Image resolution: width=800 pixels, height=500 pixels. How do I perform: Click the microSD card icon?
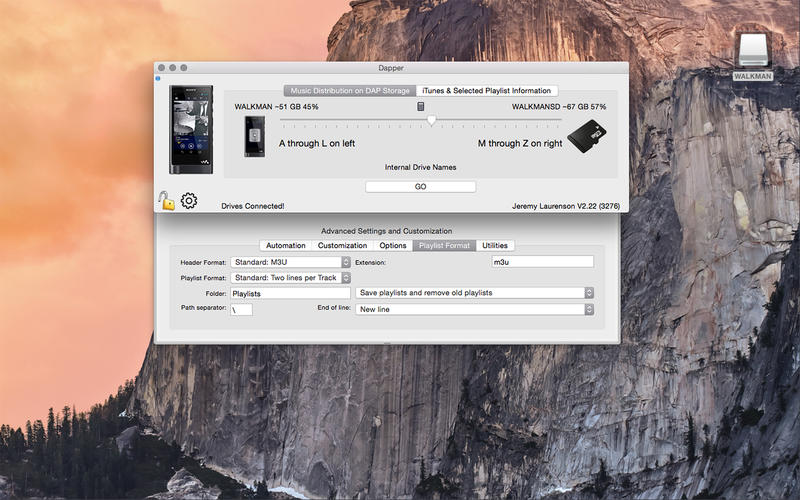(587, 136)
